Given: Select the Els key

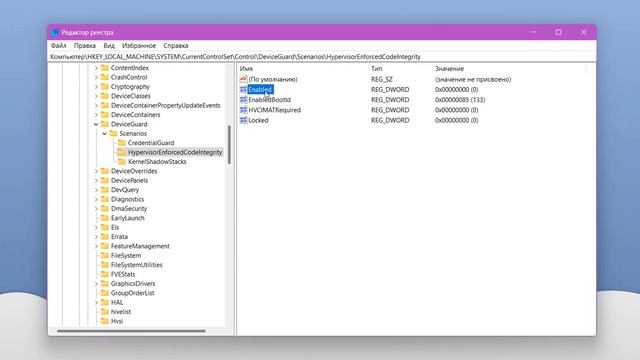Looking at the screenshot, I should point(115,227).
